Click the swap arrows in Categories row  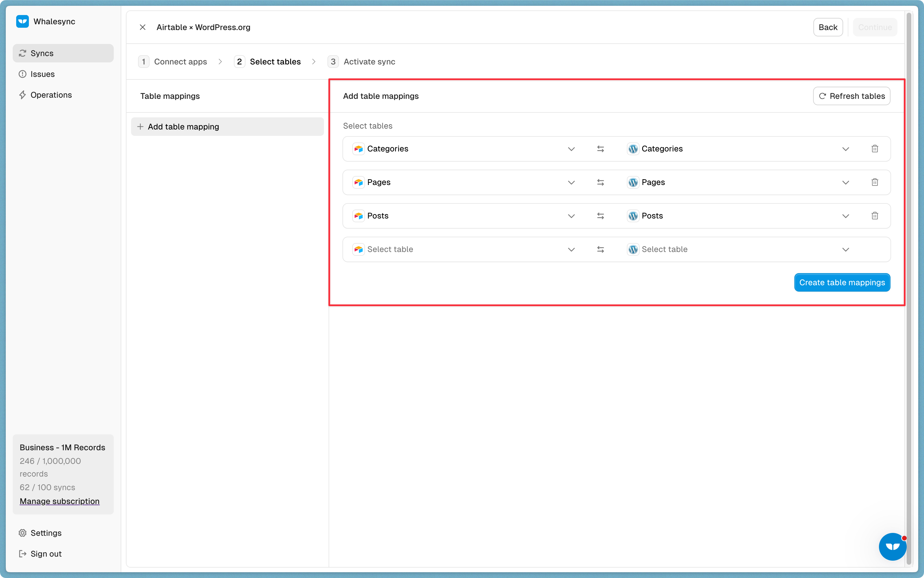coord(600,149)
